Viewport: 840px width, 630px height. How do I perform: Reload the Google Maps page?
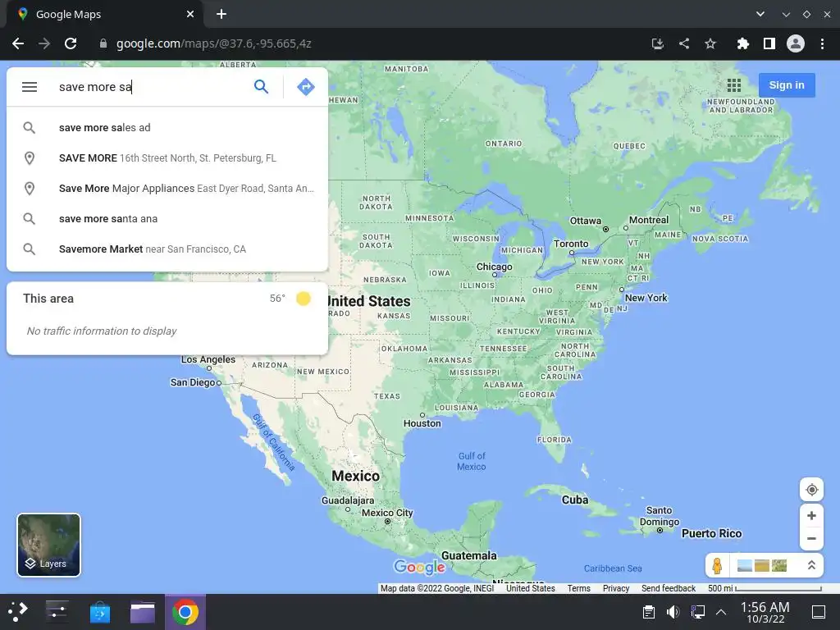71,43
